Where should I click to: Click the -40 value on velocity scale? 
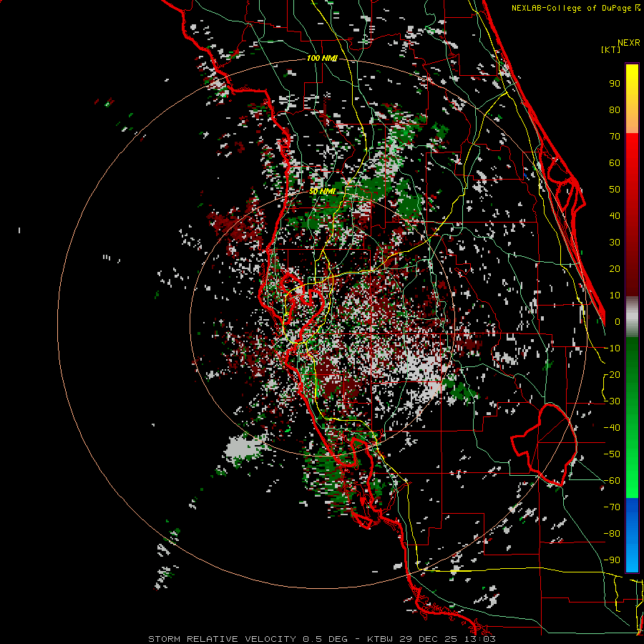click(x=612, y=428)
